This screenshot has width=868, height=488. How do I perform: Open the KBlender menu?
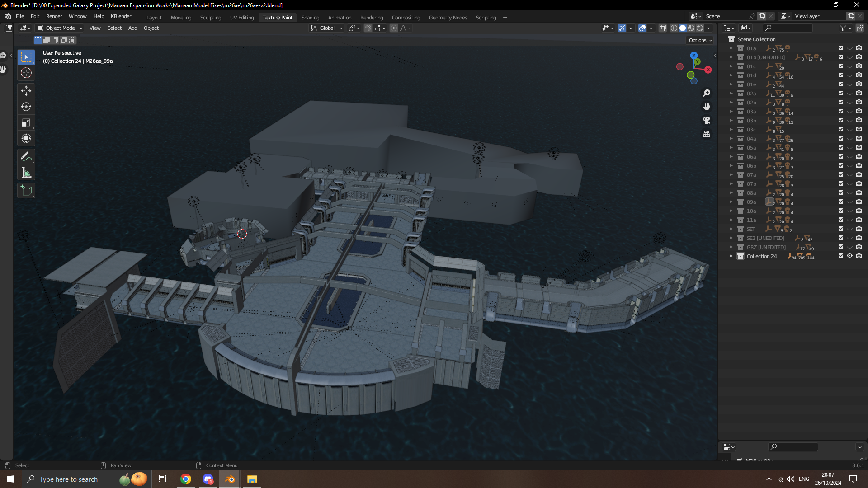121,16
